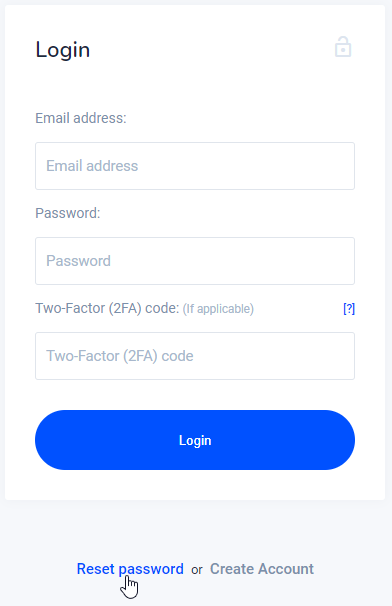This screenshot has height=606, width=392.
Task: Click the "Password" placeholder text
Action: click(x=78, y=261)
